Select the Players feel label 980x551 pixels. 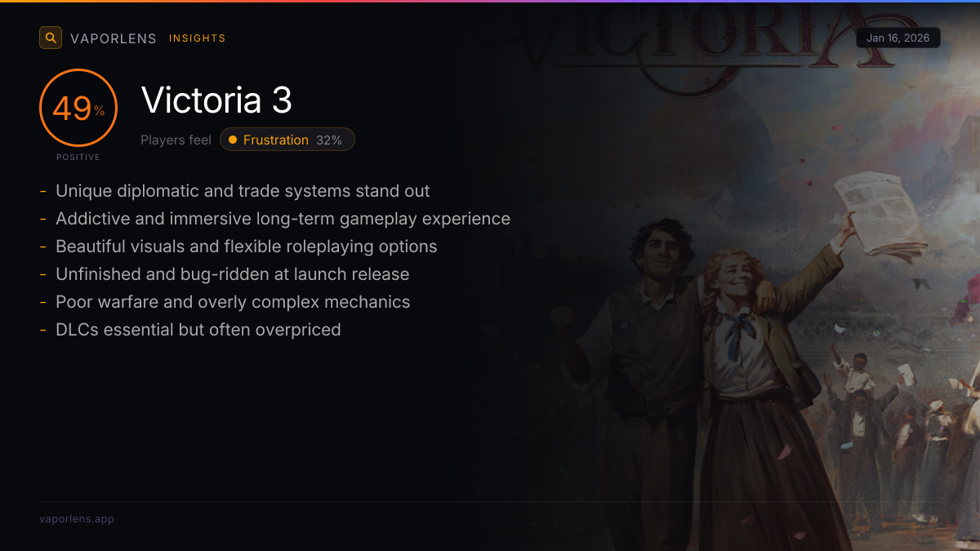[176, 140]
